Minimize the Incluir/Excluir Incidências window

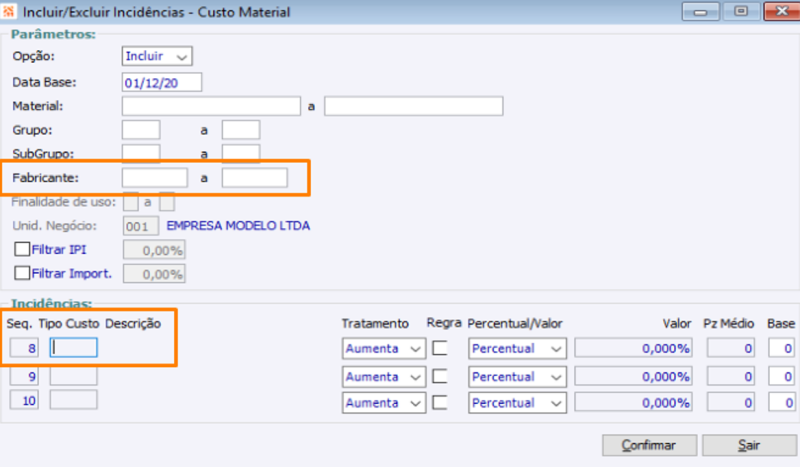(x=701, y=12)
